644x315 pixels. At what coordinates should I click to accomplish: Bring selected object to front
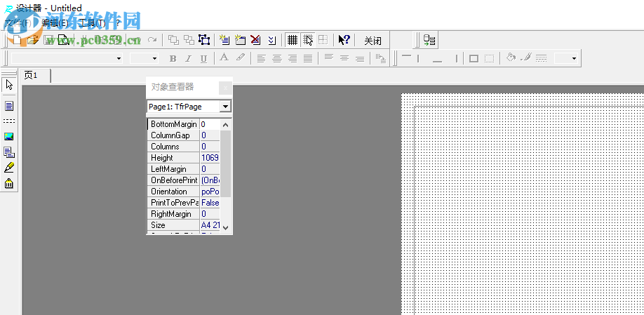[174, 40]
